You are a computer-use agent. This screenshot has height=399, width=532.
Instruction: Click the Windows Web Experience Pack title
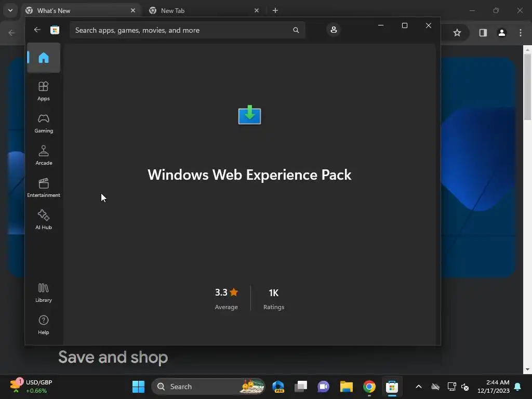(x=249, y=175)
